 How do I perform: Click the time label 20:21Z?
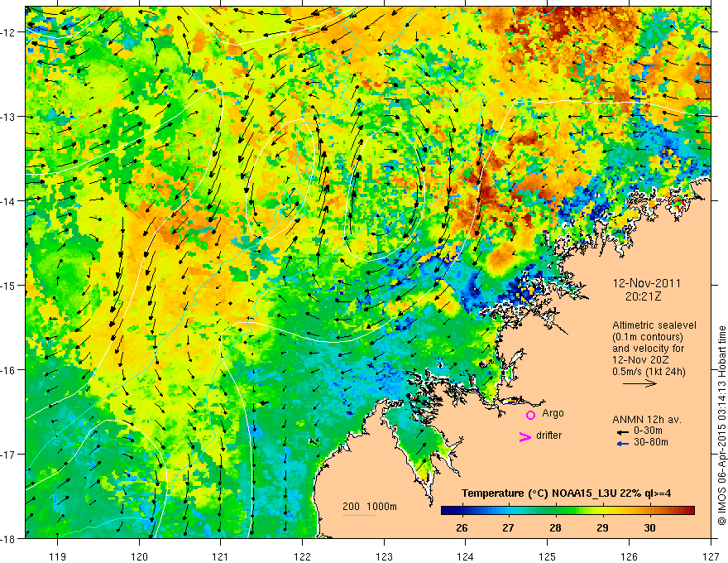point(643,296)
